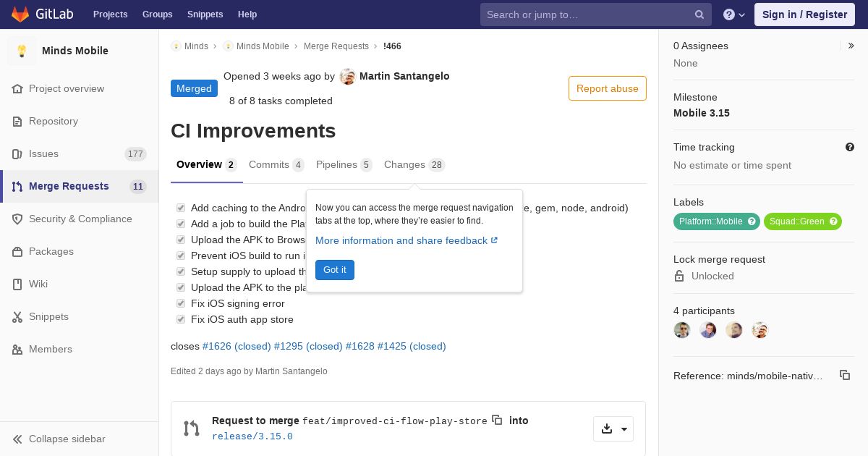Click the help icon on the Platform::Mobile label

coord(752,221)
